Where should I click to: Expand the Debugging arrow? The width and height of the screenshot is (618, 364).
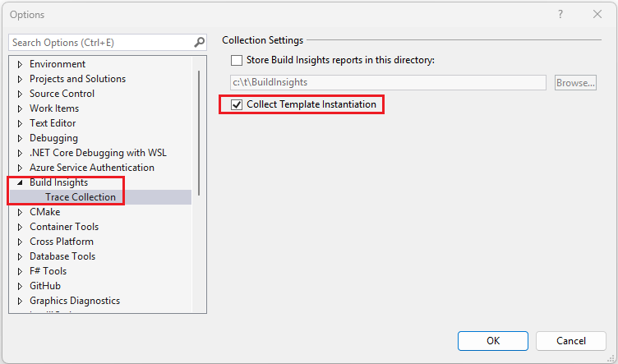click(20, 138)
